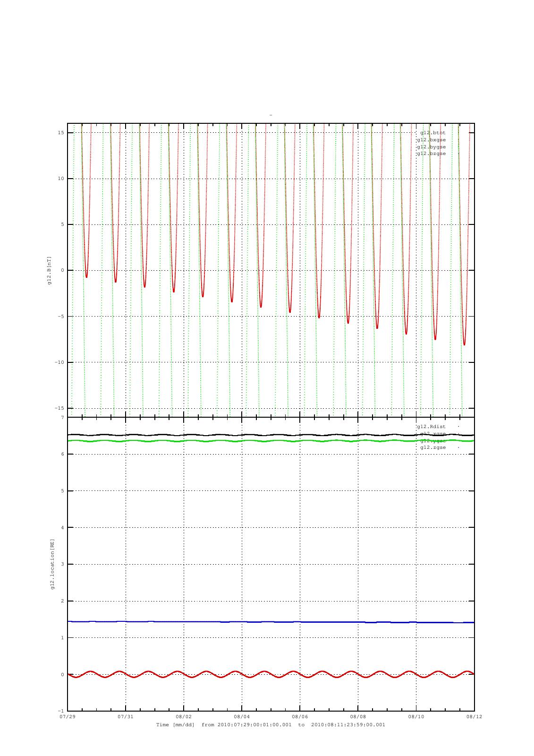
Task: Click the g12.xgse legend label
Action: (433, 433)
